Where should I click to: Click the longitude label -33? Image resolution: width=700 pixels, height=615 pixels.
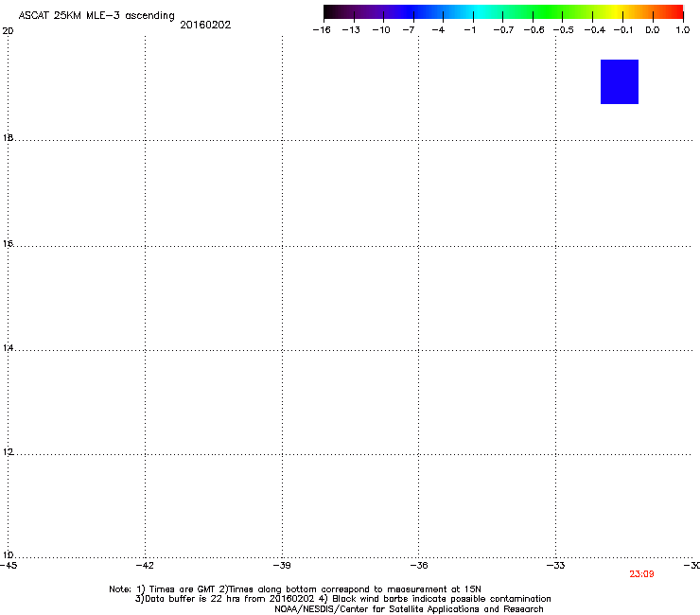[556, 566]
